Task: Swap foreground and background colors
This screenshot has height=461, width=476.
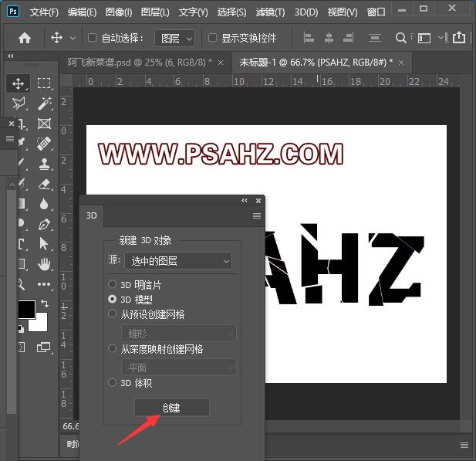Action: (x=45, y=303)
